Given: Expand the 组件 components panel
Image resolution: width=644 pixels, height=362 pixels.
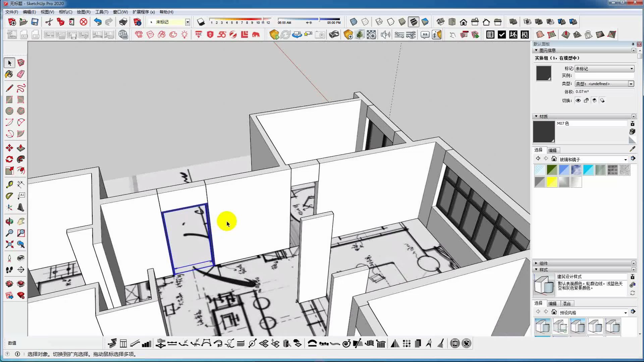Looking at the screenshot, I should point(543,263).
